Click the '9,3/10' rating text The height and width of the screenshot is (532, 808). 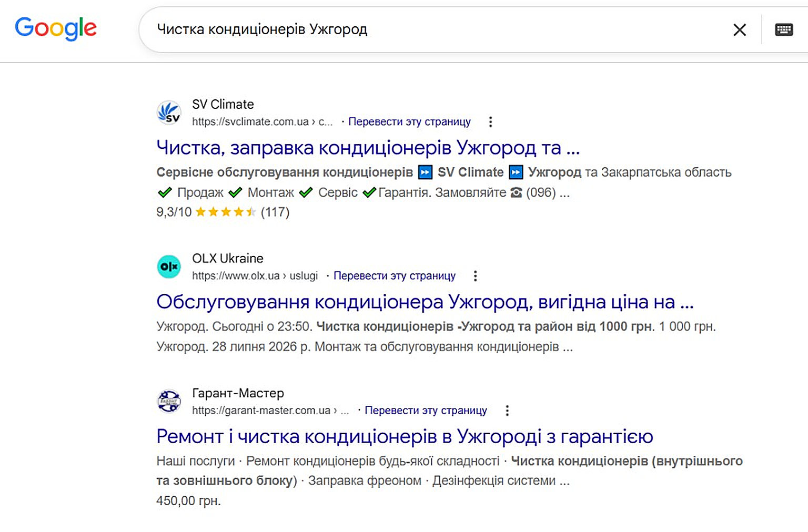click(174, 212)
